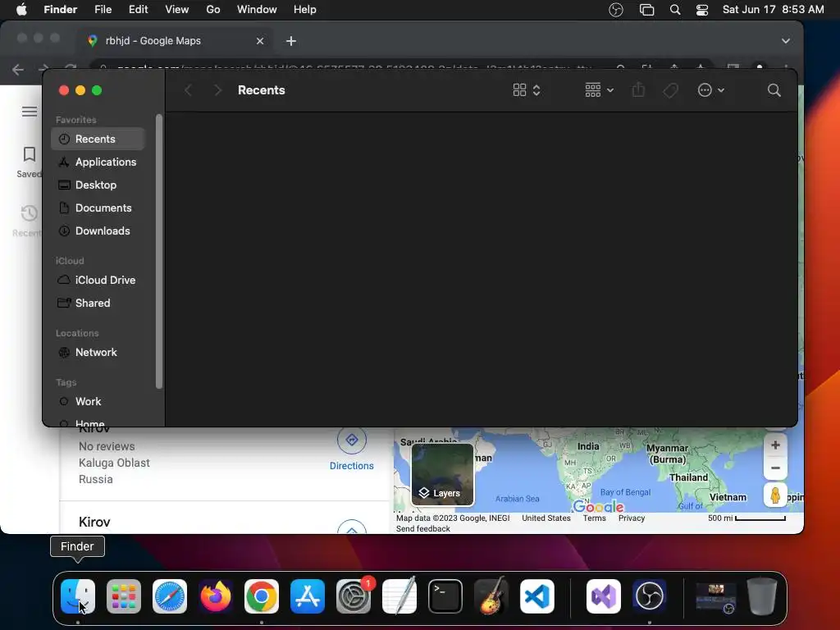Click the Finder sidebar scrollbar
This screenshot has height=630, width=840.
click(159, 251)
